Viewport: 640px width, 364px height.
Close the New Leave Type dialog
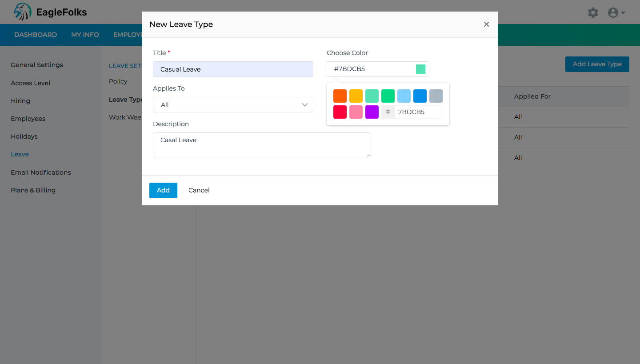point(486,24)
